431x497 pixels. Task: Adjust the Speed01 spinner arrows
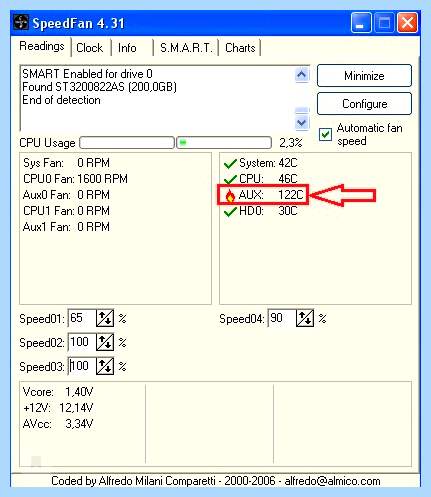(105, 318)
